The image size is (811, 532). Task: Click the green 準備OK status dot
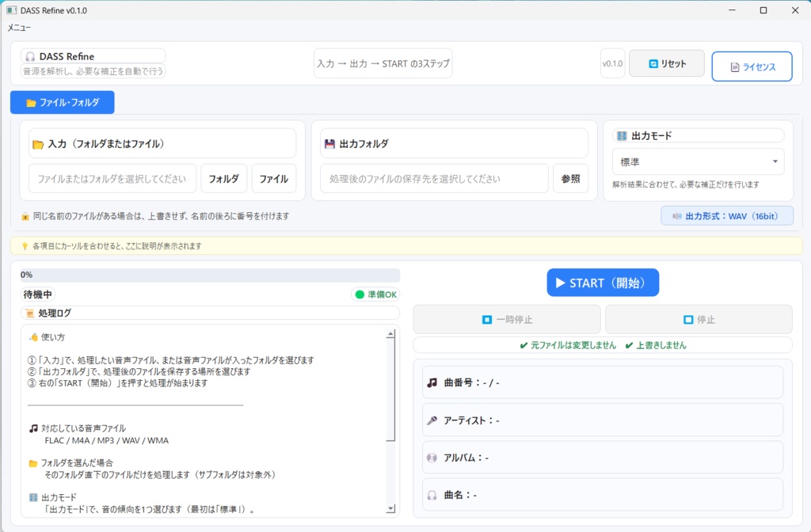pyautogui.click(x=360, y=294)
